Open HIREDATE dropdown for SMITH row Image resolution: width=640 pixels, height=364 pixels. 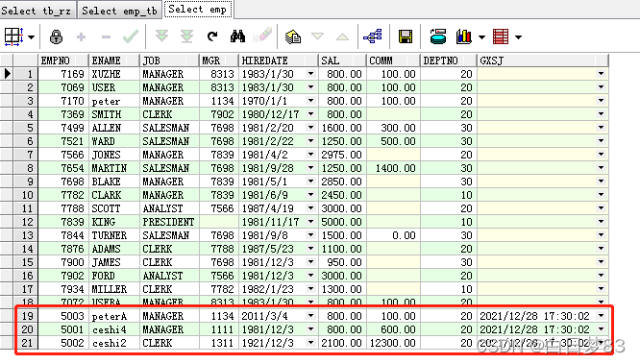(311, 114)
